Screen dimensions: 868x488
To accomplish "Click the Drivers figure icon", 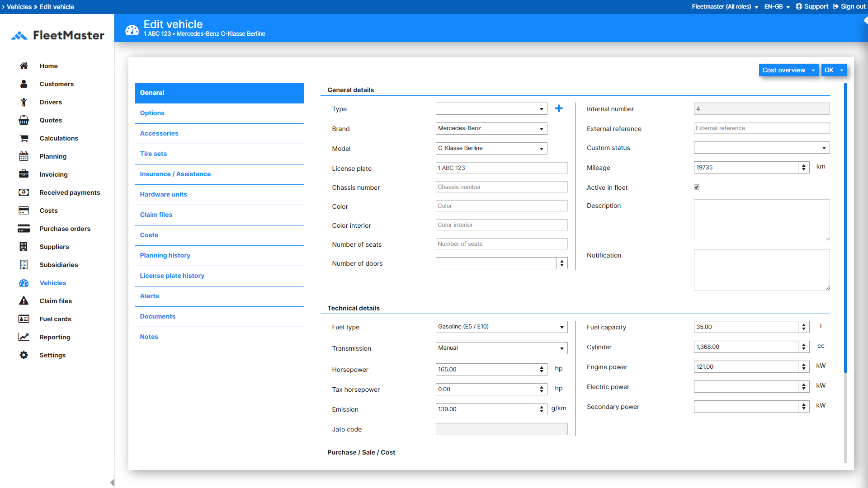I will (x=24, y=102).
